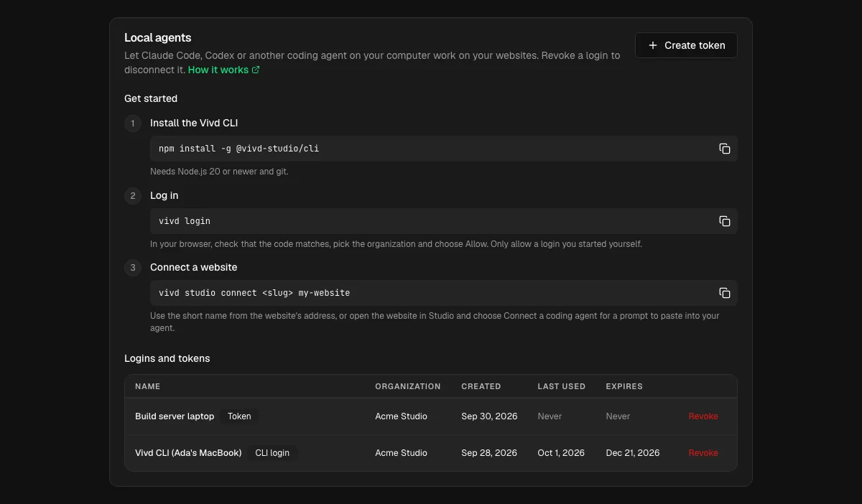
Task: Click the Needs Node.js 20 or newer note
Action: [219, 172]
